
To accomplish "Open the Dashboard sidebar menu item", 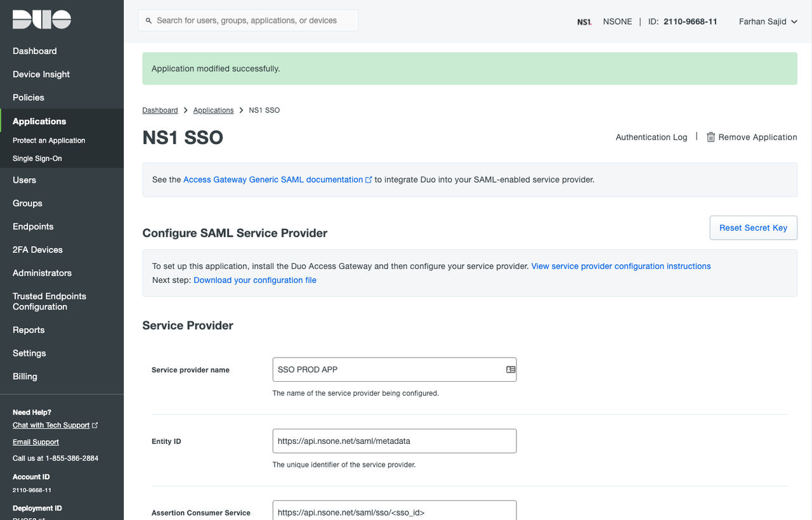I will [35, 51].
